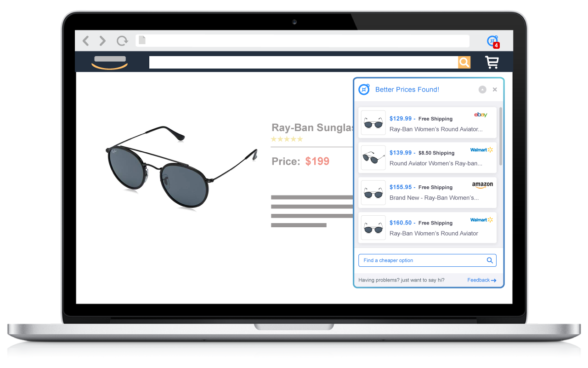This screenshot has width=588, height=368.
Task: Click the popup results scrollbar
Action: pyautogui.click(x=501, y=137)
